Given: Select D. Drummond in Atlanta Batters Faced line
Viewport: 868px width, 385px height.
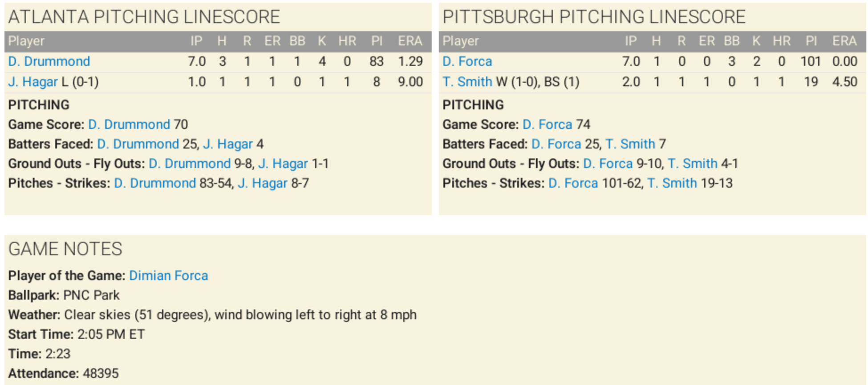Looking at the screenshot, I should tap(138, 144).
